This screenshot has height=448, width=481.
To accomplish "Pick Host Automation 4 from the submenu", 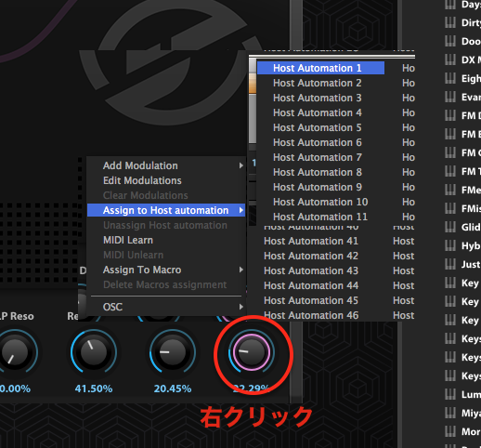I will tap(318, 112).
